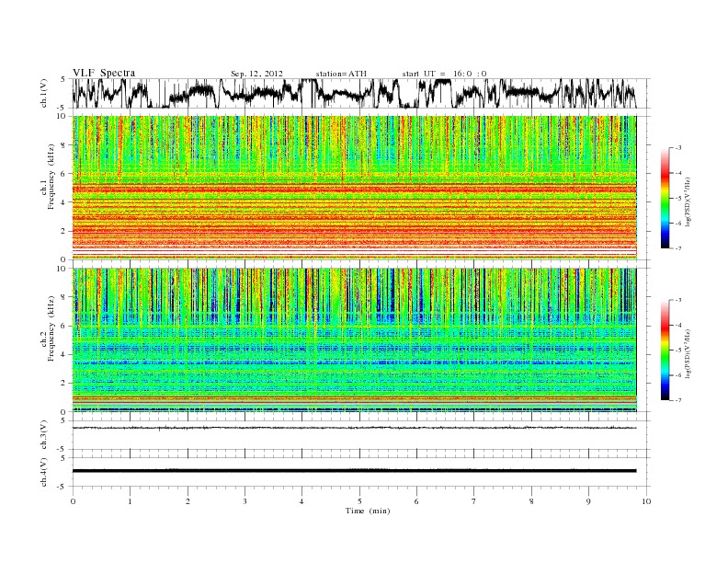The height and width of the screenshot is (563, 728).
Task: Click the ch.1 voltage waveform panel
Action: coord(360,93)
